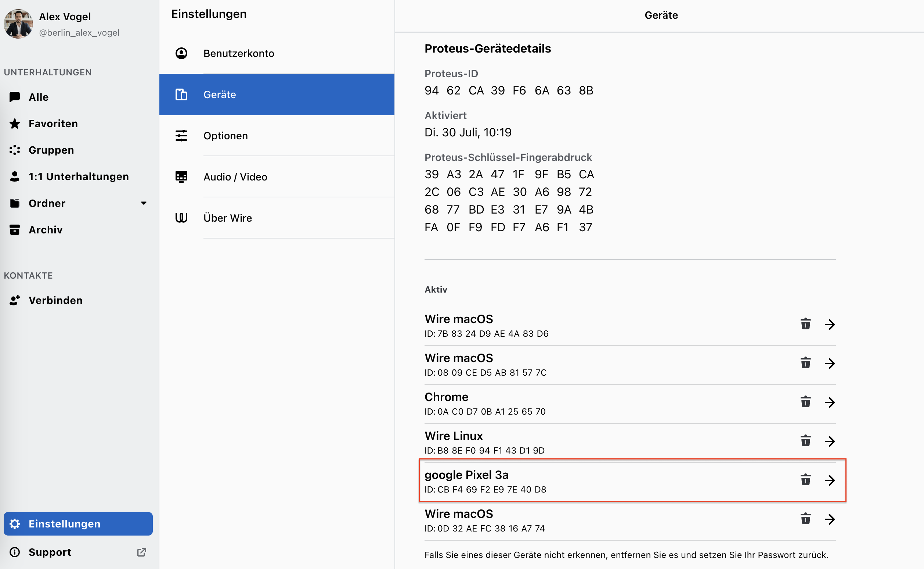The image size is (924, 569).
Task: Open the Support link
Action: click(78, 552)
